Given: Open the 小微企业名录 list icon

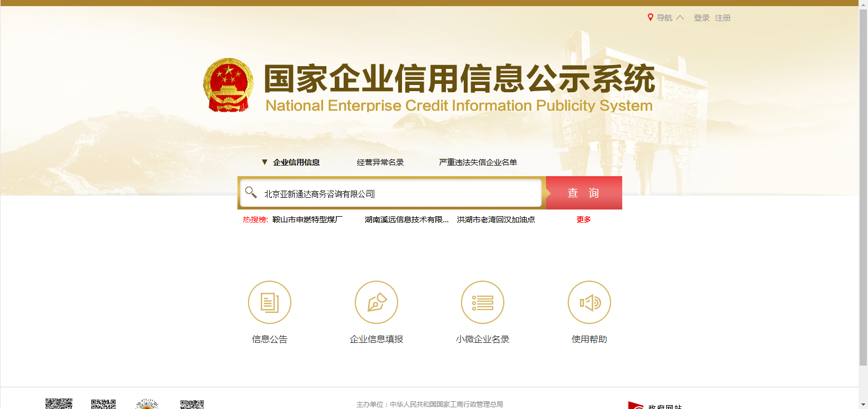Looking at the screenshot, I should click(483, 302).
